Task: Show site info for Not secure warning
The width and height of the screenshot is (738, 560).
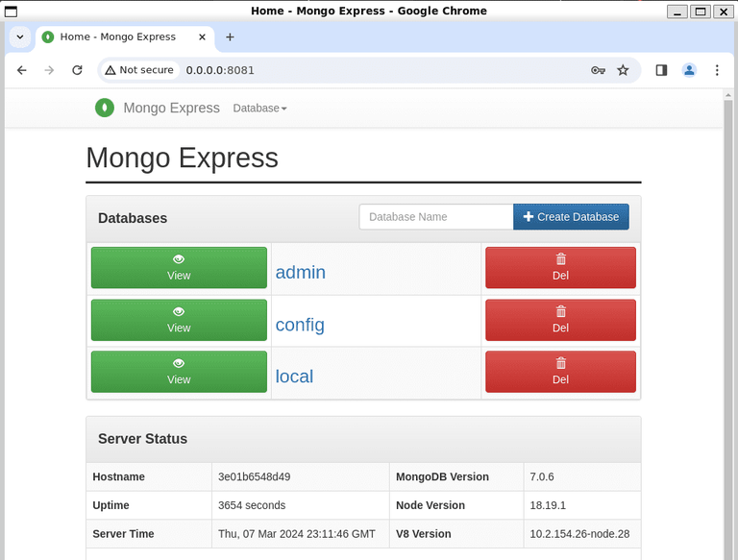Action: (139, 70)
